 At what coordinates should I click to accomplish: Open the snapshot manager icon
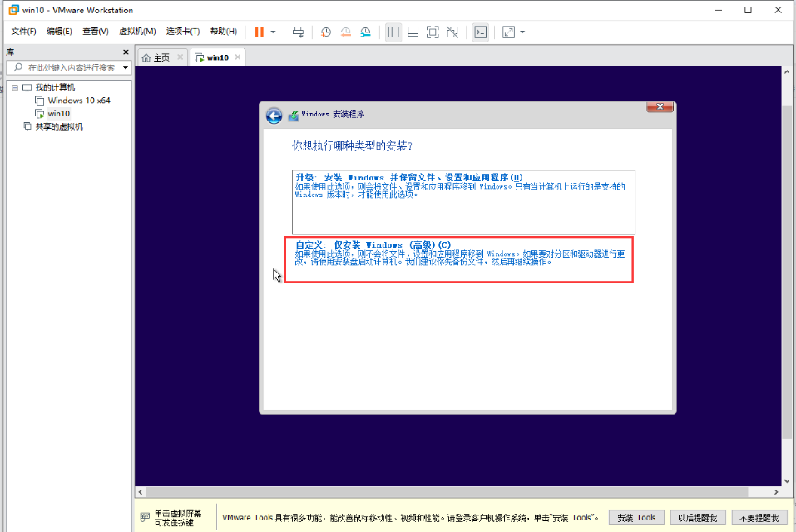(365, 32)
